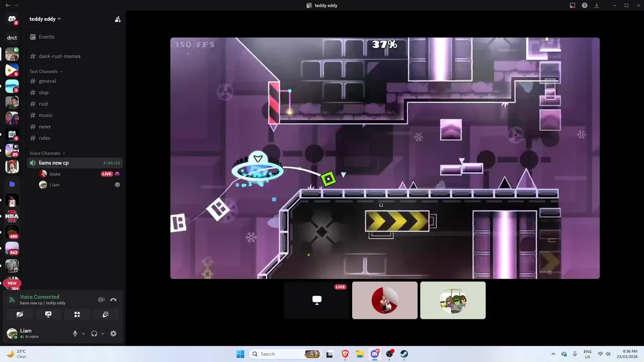Open the NBA Chat server icon
The width and height of the screenshot is (644, 362).
pos(12,216)
